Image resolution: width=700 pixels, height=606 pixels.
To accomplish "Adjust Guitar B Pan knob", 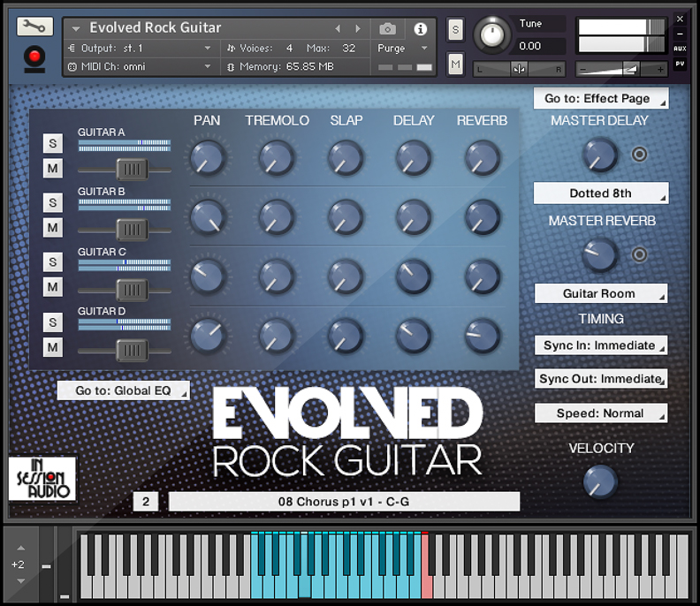I will point(207,217).
